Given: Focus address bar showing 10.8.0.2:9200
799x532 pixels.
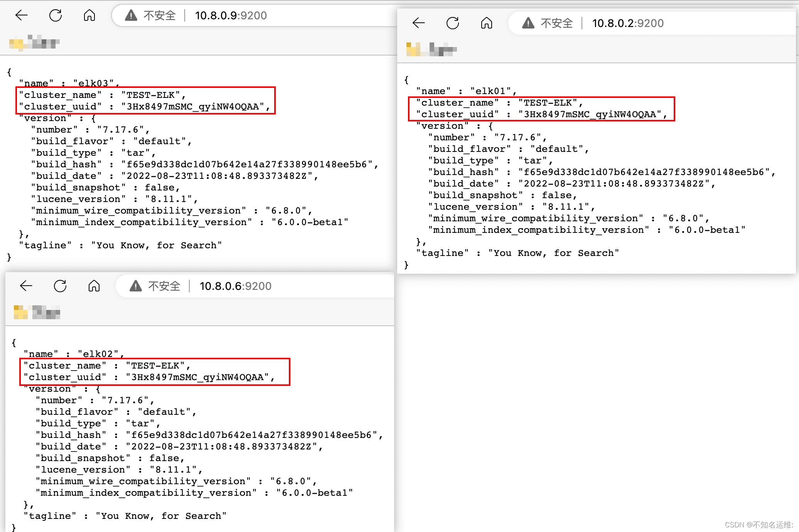Looking at the screenshot, I should coord(628,23).
